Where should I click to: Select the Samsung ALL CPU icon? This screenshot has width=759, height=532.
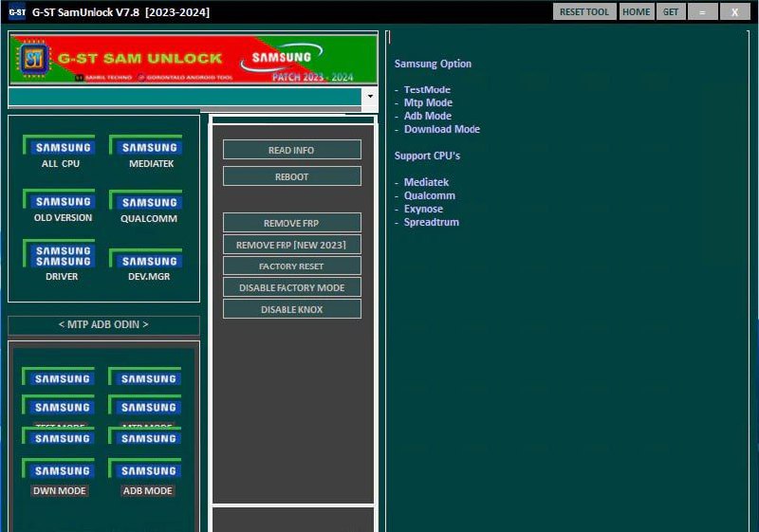(59, 145)
